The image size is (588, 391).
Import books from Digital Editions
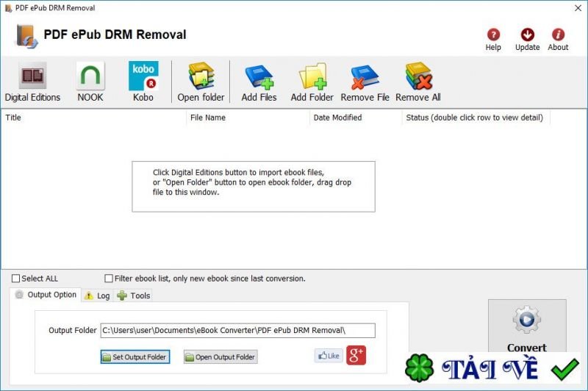[x=32, y=82]
